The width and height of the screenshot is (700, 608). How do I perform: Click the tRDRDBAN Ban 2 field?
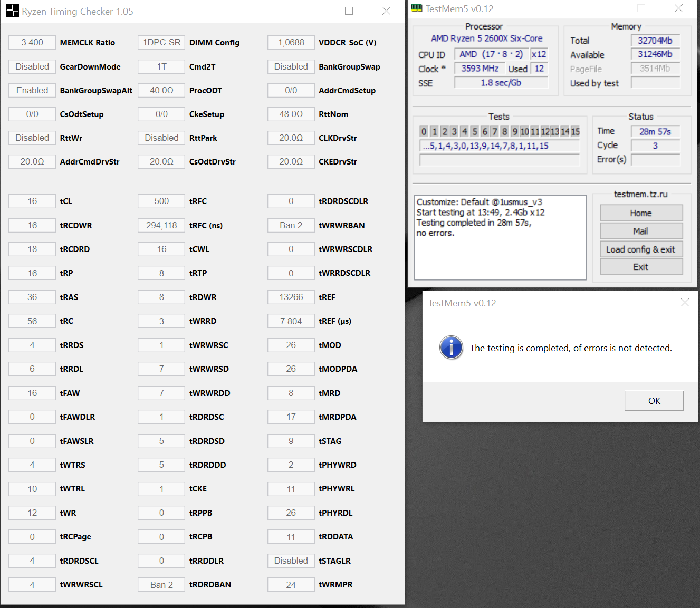(161, 584)
